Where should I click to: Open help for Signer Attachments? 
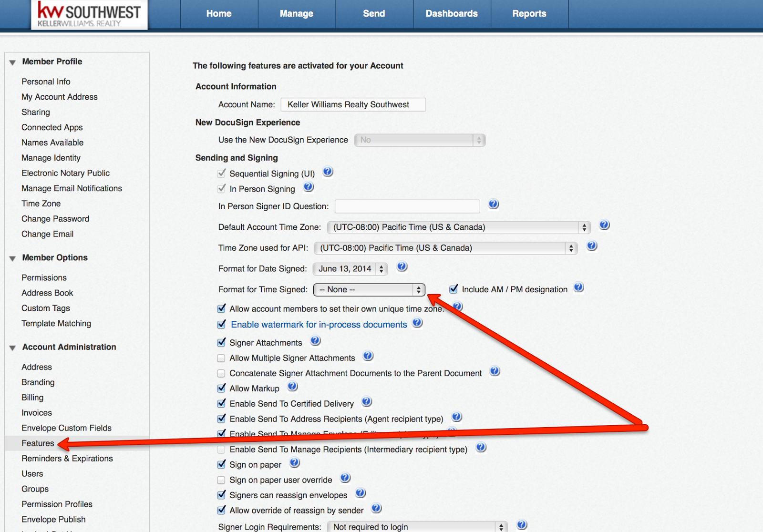coord(315,341)
